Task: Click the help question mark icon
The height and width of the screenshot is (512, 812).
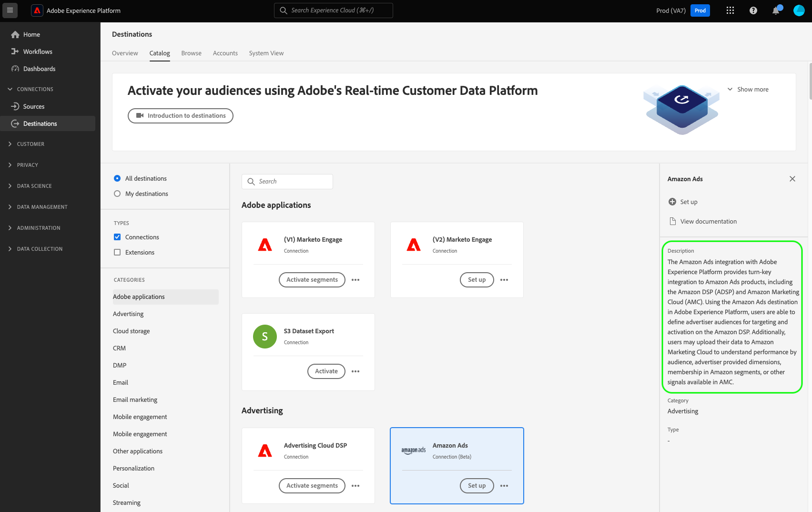Action: pyautogui.click(x=753, y=10)
